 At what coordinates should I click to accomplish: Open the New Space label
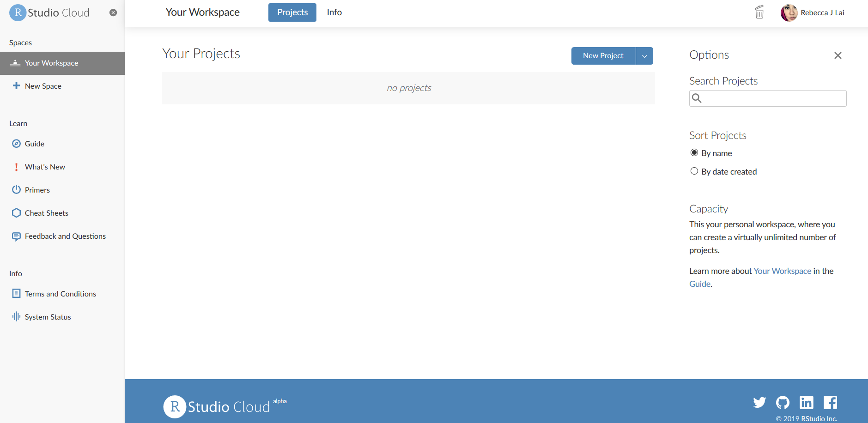[43, 86]
